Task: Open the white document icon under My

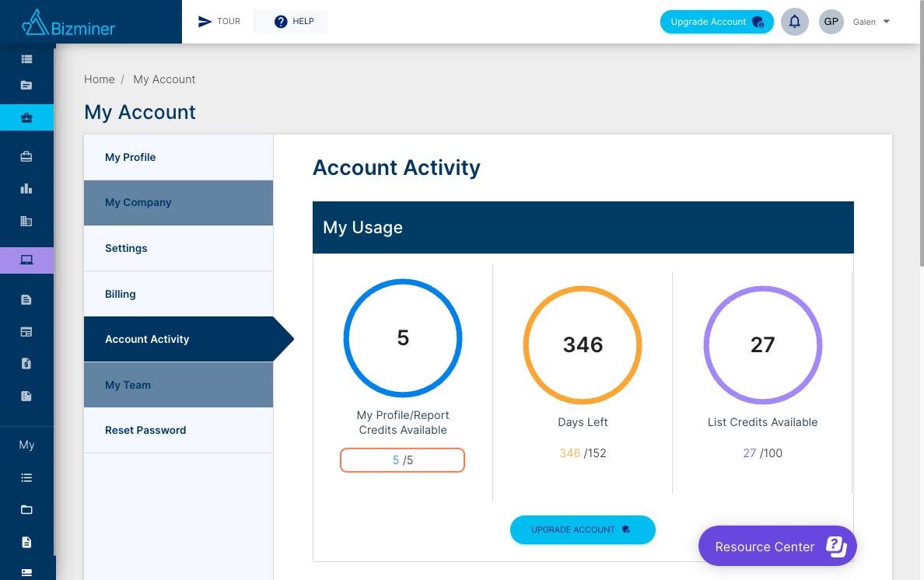Action: (x=26, y=543)
